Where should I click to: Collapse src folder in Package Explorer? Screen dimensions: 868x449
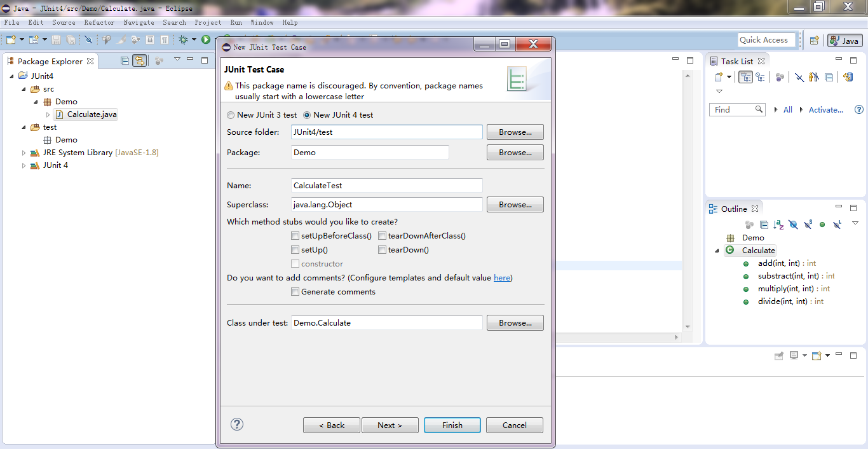pos(24,89)
